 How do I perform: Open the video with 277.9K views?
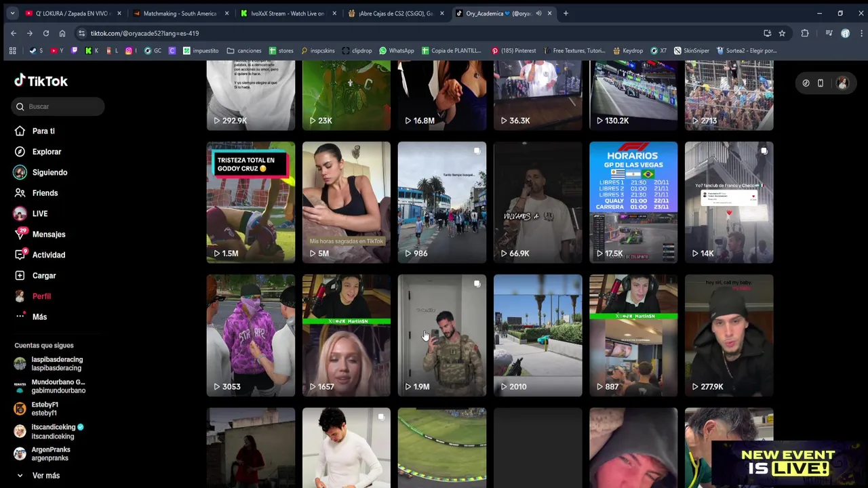pyautogui.click(x=729, y=335)
